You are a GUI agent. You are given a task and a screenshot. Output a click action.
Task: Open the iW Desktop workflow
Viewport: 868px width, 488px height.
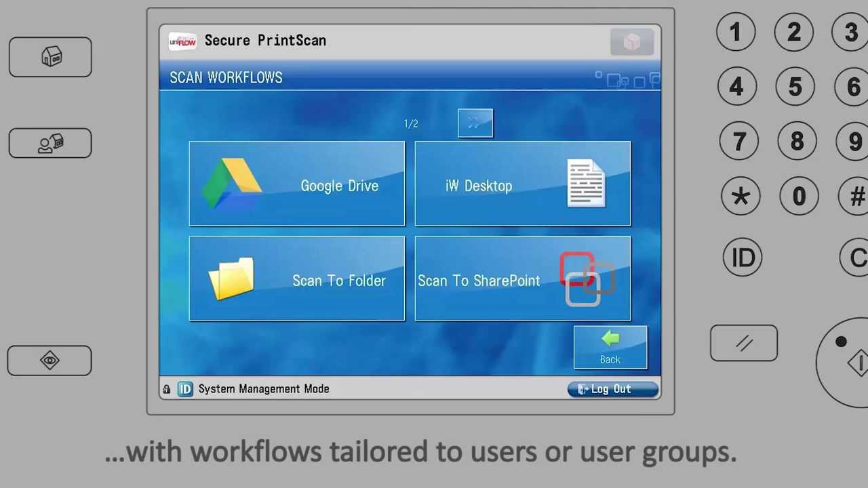(523, 184)
